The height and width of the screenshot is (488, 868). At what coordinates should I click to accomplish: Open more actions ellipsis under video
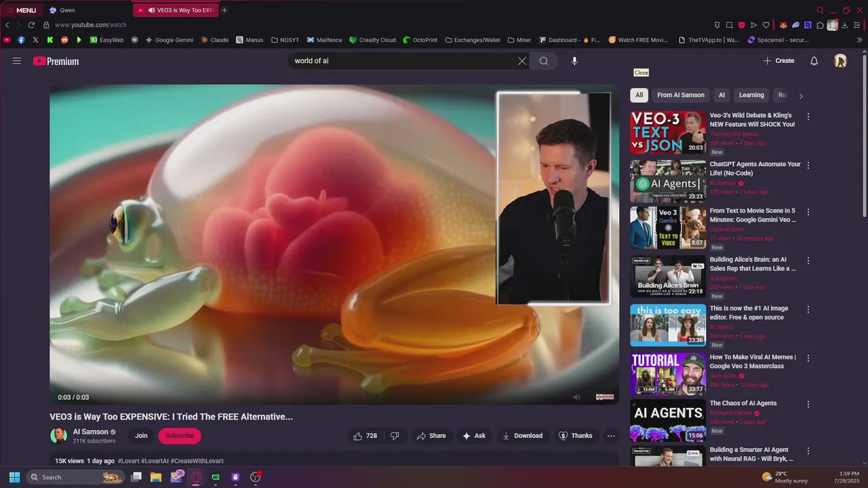[x=611, y=436]
